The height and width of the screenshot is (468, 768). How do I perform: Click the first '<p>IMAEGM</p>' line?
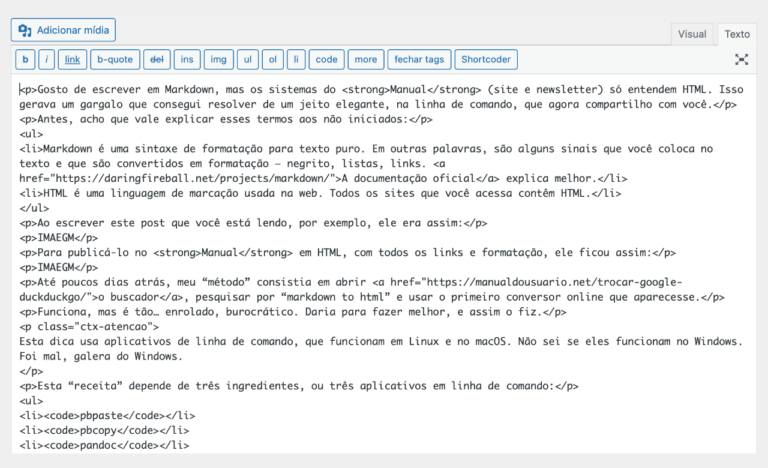58,238
